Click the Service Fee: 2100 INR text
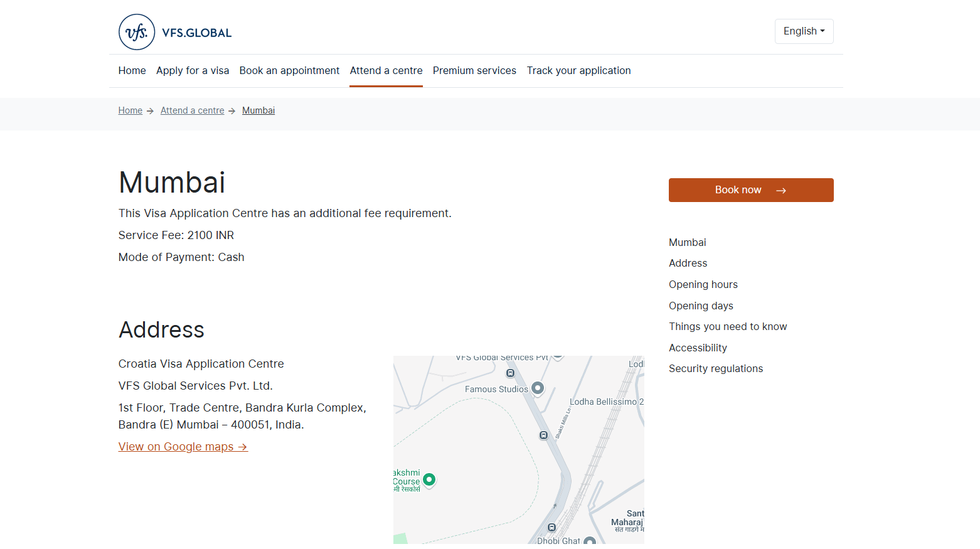The height and width of the screenshot is (549, 980). pyautogui.click(x=176, y=235)
